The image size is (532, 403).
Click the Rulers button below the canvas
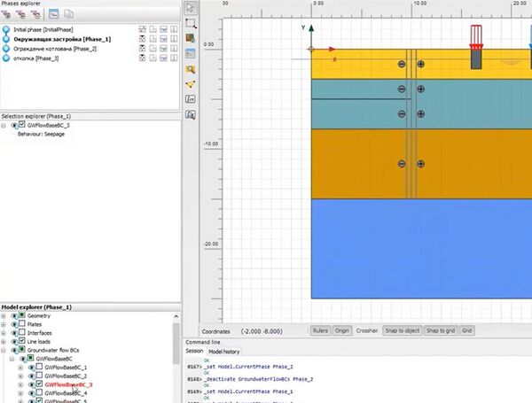[x=320, y=330]
